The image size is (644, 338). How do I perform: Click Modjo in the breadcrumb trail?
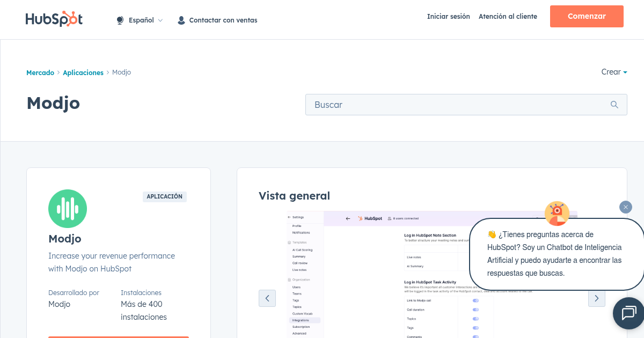(x=121, y=72)
